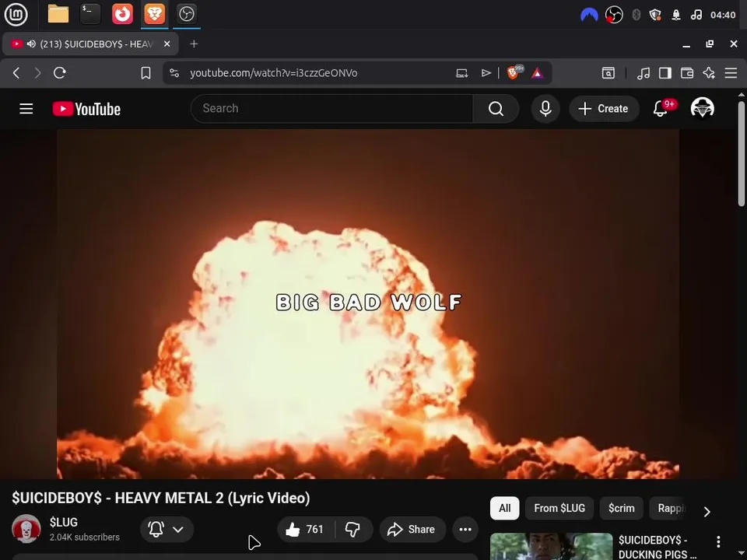
Task: Click the youtube.com URL address field
Action: pyautogui.click(x=273, y=73)
